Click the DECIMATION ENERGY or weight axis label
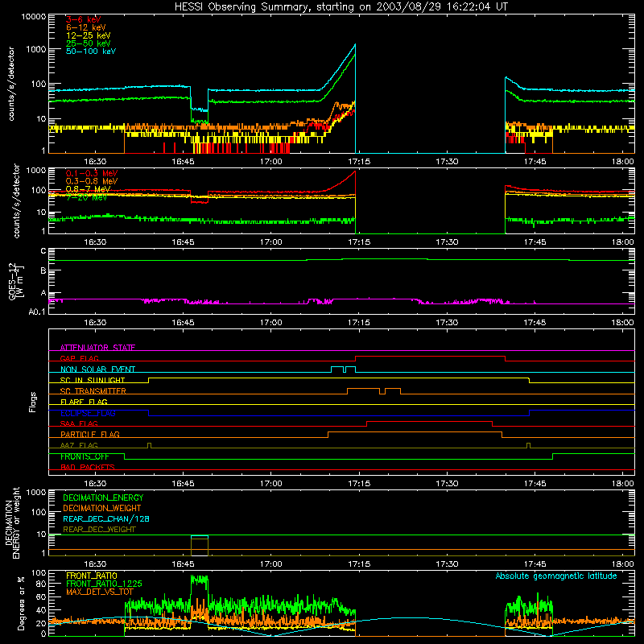644x644 pixels. tap(12, 522)
